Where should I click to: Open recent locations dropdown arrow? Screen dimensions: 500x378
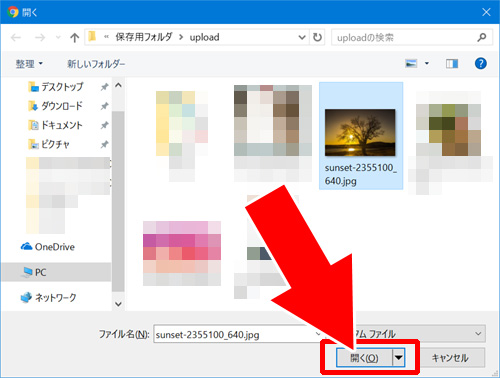(58, 37)
